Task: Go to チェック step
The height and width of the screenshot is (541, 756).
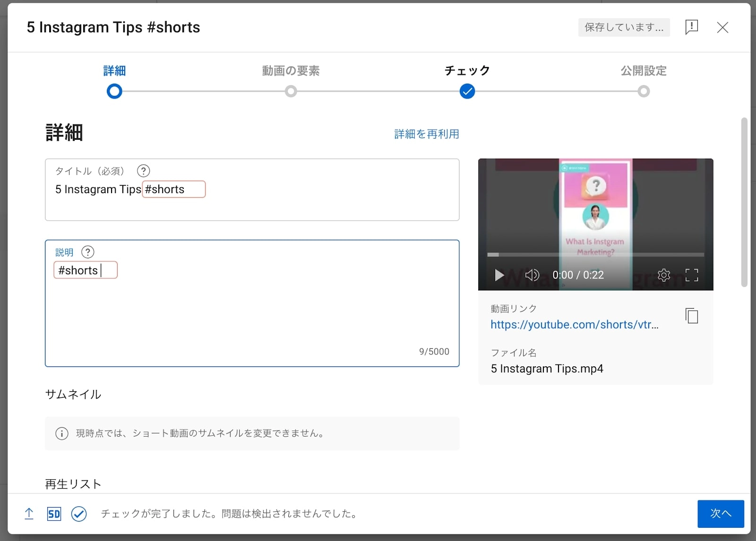Action: tap(467, 71)
